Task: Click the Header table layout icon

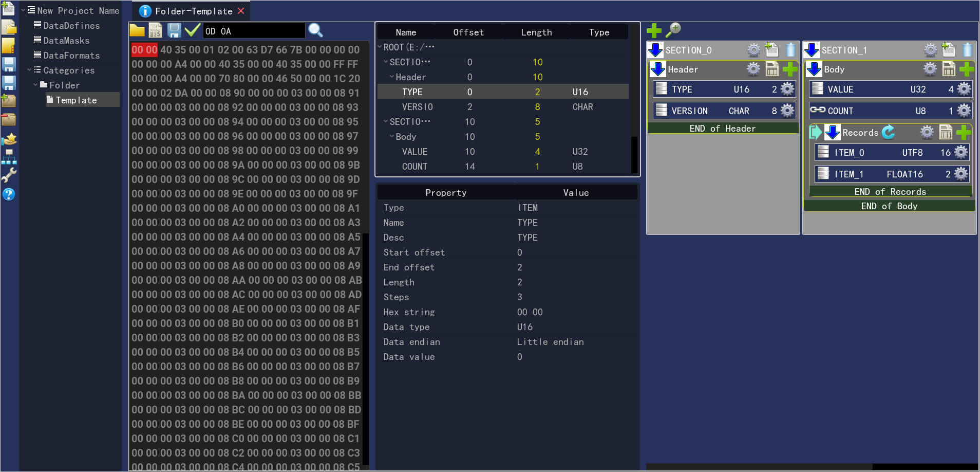Action: 772,69
